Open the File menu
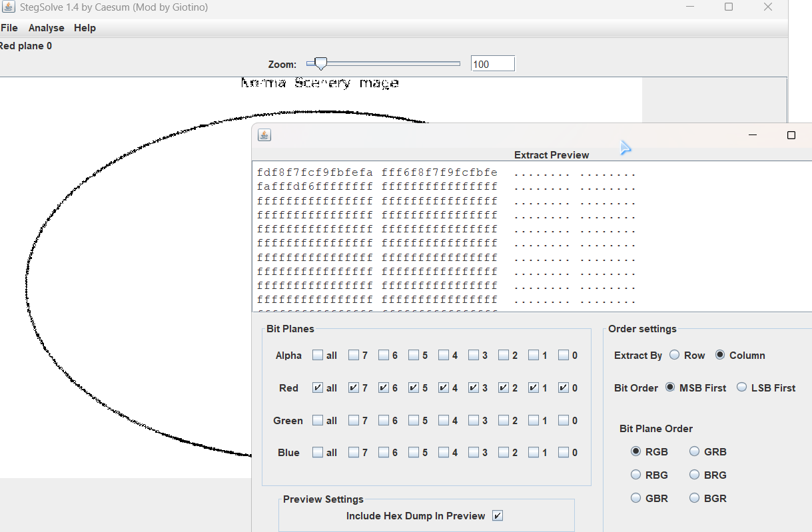This screenshot has width=812, height=532. click(9, 28)
